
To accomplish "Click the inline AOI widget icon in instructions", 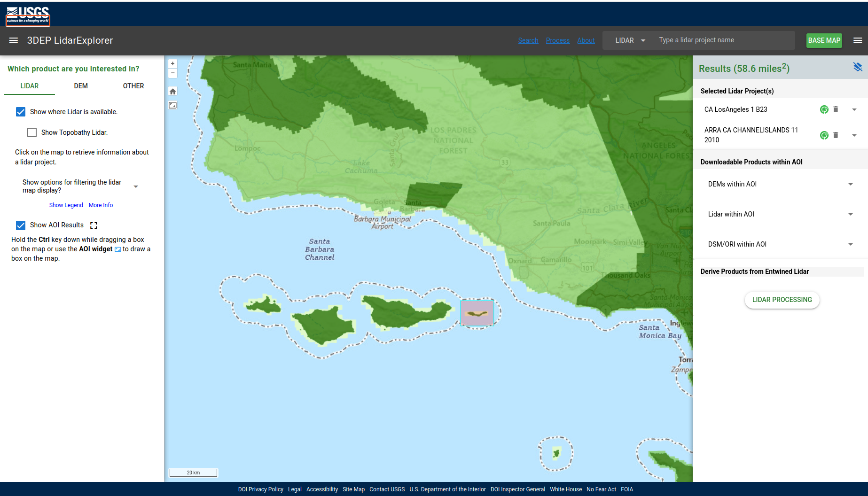I will coord(118,249).
